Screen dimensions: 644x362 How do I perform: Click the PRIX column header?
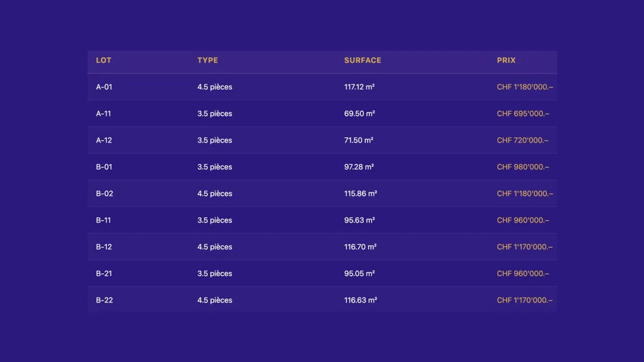tap(506, 60)
